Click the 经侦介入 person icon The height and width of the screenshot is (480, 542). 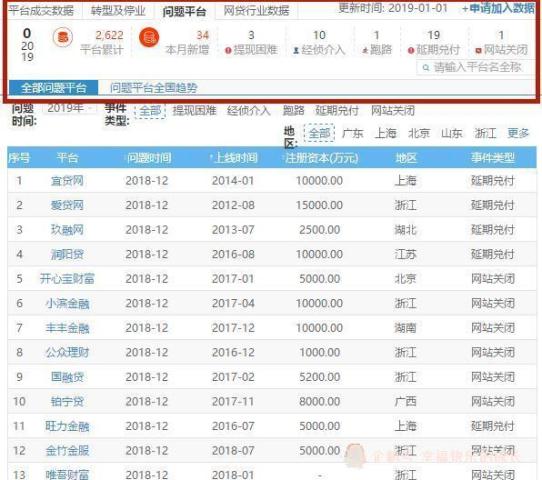pyautogui.click(x=296, y=50)
